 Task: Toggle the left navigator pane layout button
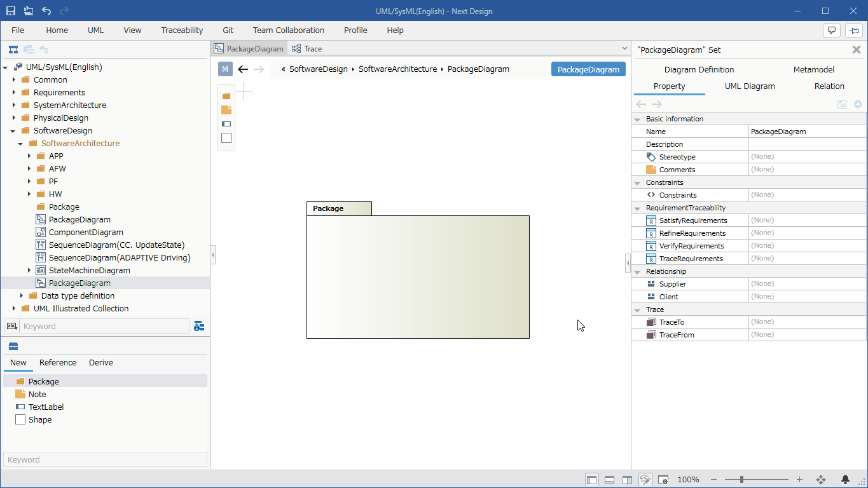click(591, 480)
